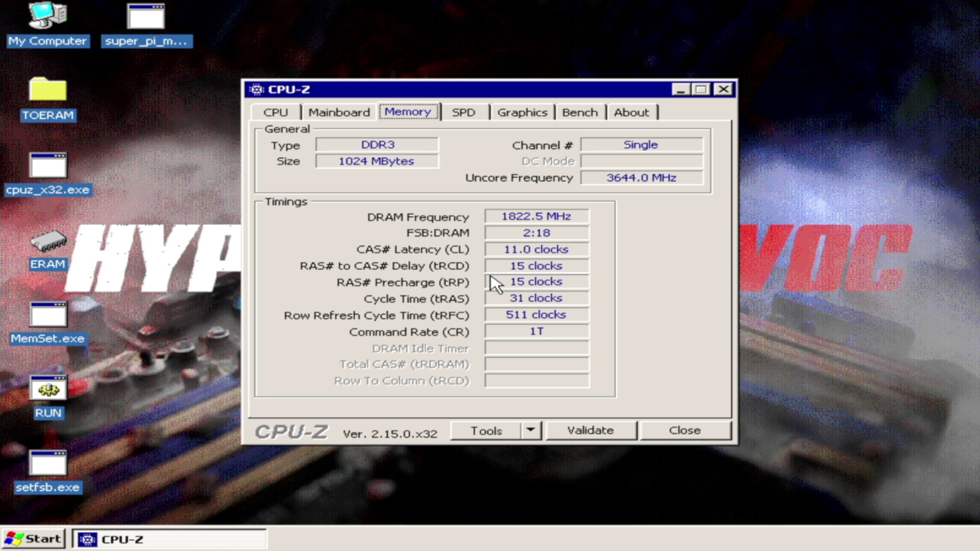Click the DRAM Frequency label

(418, 217)
